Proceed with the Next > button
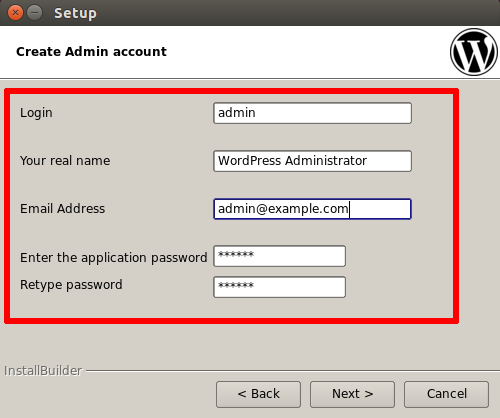 point(352,394)
